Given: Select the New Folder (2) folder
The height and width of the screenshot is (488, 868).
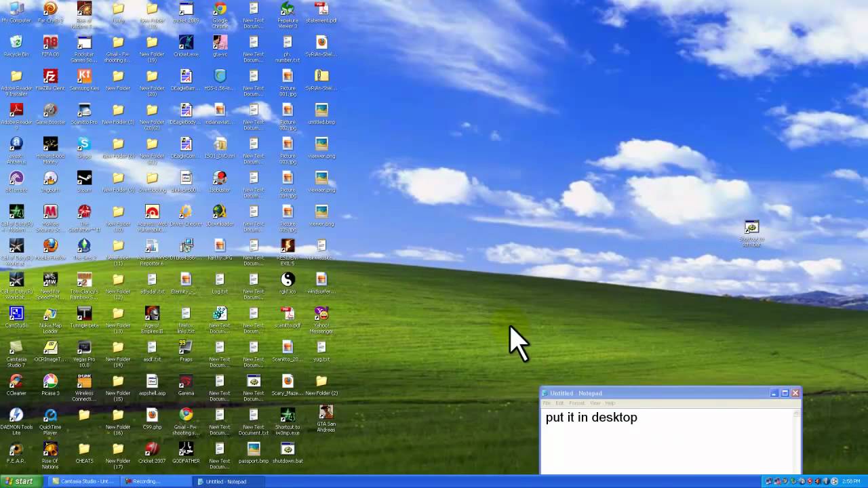Looking at the screenshot, I should point(321,386).
